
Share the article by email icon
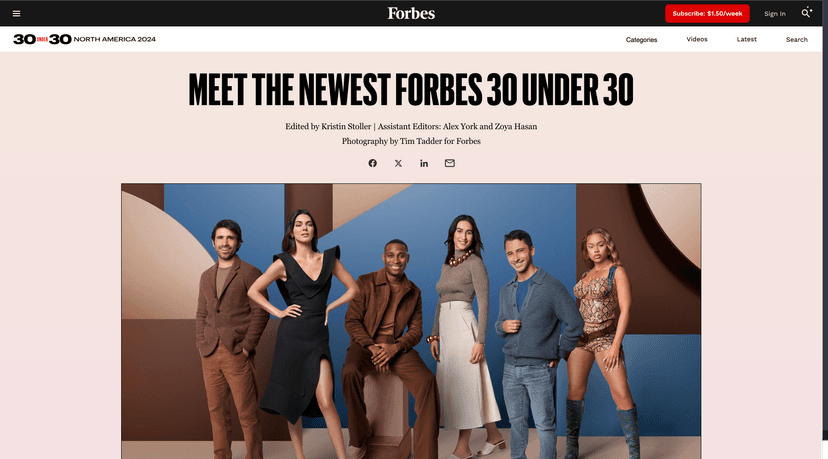pos(449,163)
